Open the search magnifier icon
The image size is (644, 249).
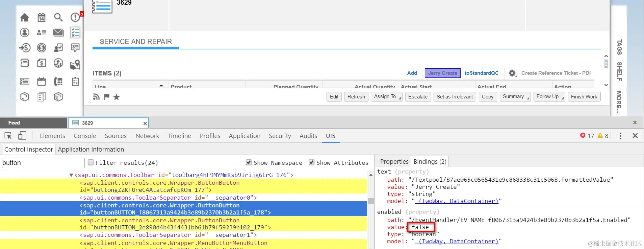coord(58,17)
